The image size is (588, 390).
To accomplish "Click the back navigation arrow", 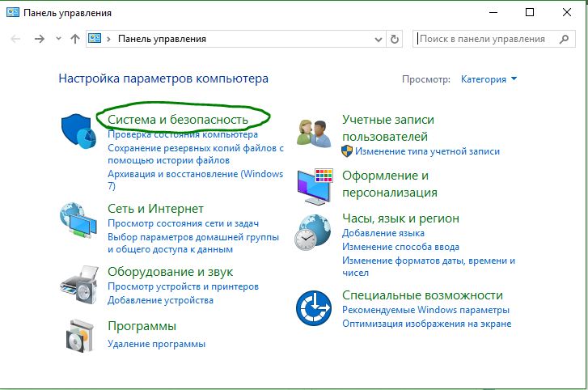I will point(15,39).
